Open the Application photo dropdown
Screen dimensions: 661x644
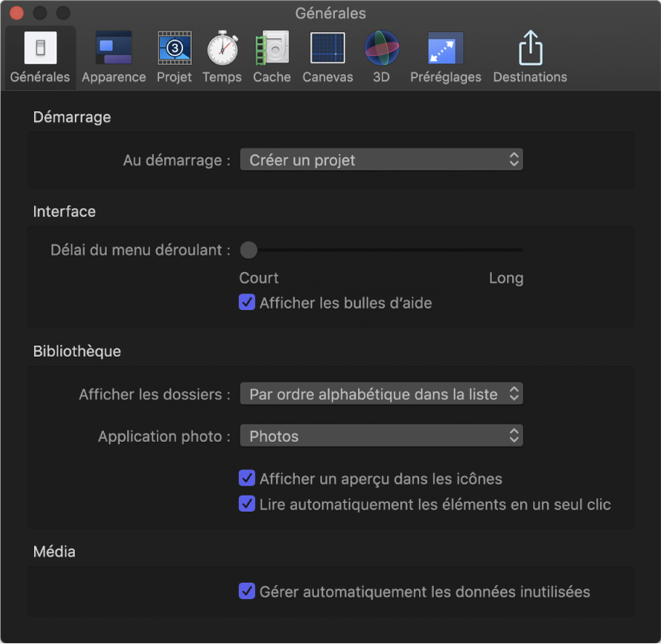pyautogui.click(x=381, y=436)
